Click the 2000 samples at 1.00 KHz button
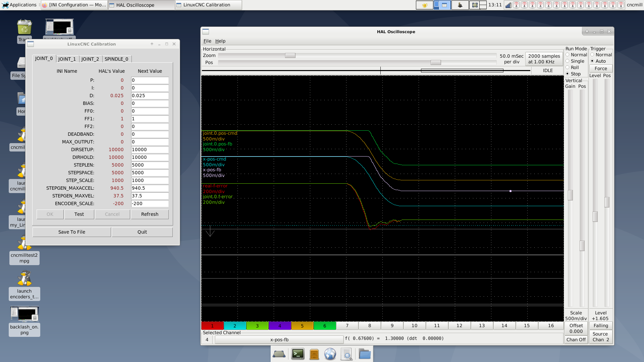Screen dimensions: 644x362 click(544, 59)
